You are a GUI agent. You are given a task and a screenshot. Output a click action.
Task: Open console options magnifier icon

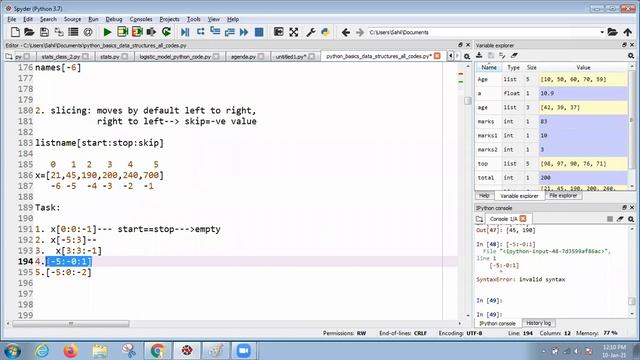click(x=631, y=219)
